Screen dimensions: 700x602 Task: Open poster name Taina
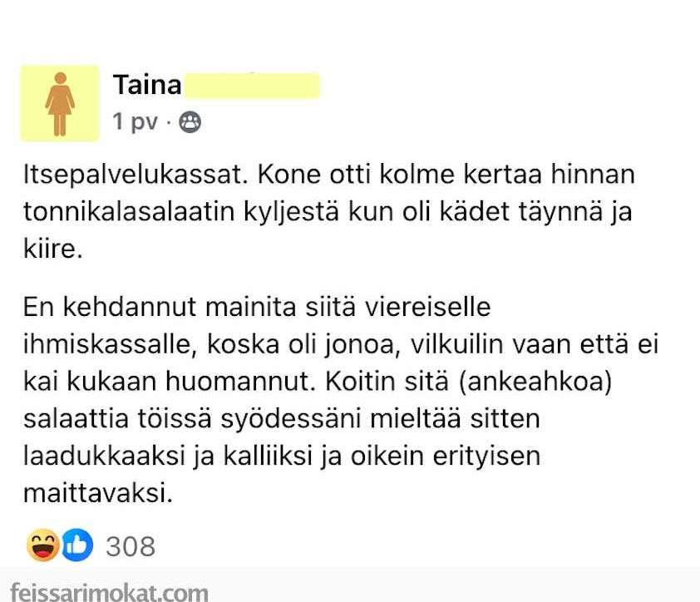coord(147,85)
